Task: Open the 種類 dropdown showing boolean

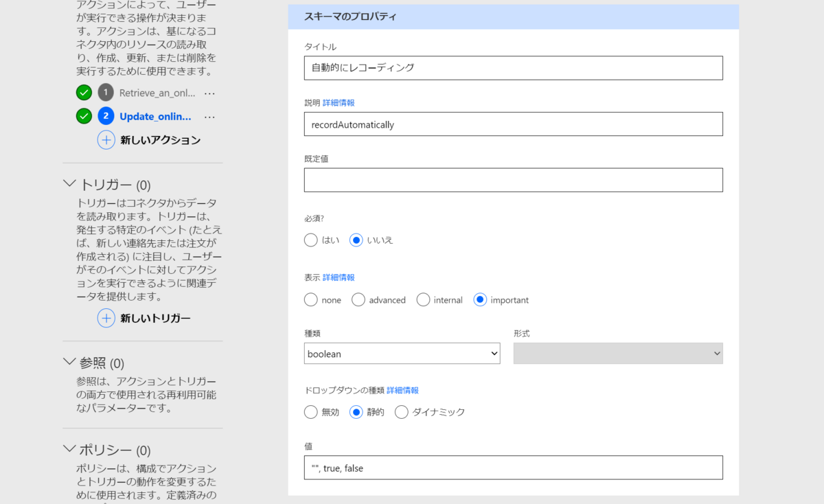Action: pyautogui.click(x=402, y=354)
